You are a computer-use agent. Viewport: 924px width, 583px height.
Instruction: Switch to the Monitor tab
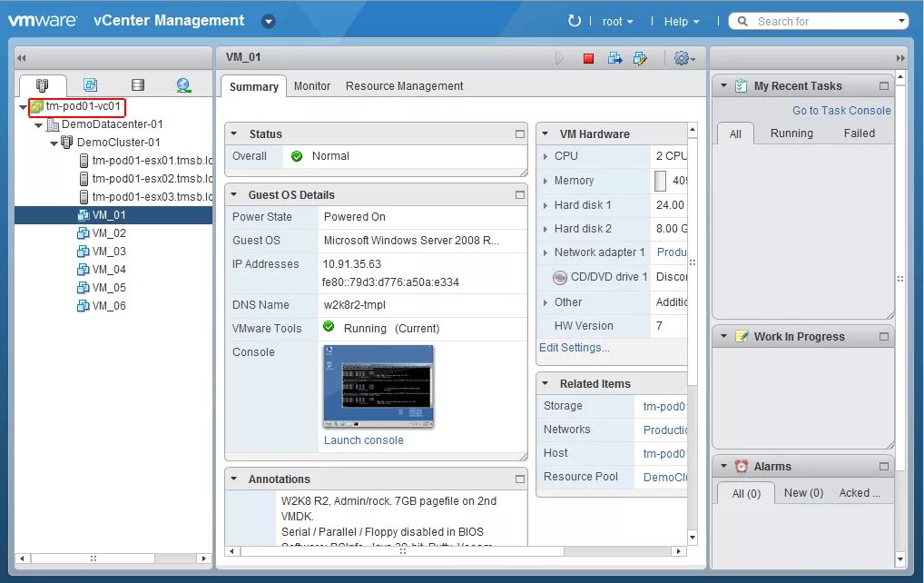(x=312, y=86)
